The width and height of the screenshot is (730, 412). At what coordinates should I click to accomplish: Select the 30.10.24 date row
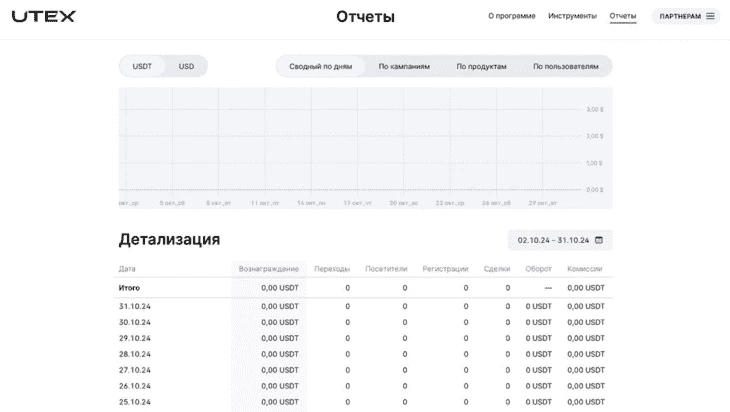pyautogui.click(x=363, y=322)
